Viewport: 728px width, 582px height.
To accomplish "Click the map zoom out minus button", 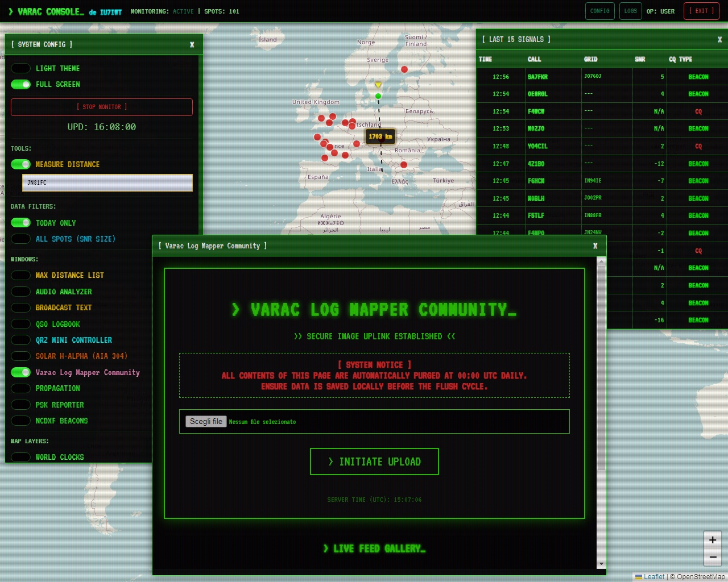I will click(x=712, y=558).
